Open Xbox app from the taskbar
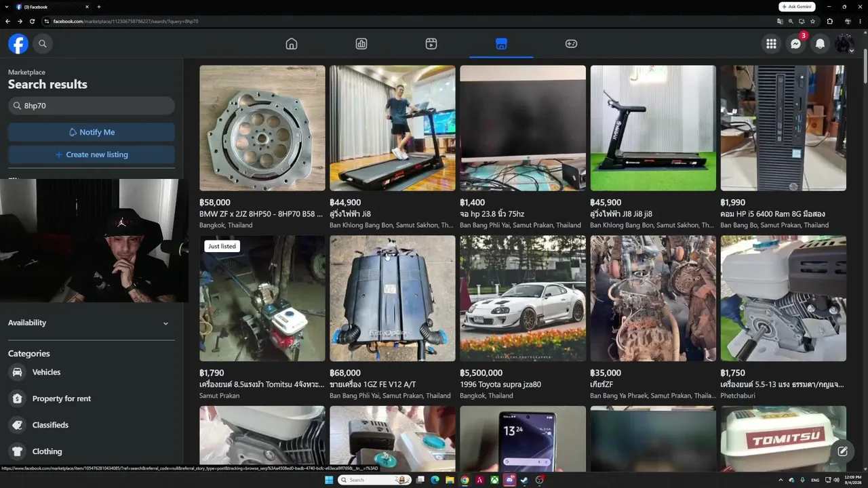868x488 pixels. pos(494,480)
